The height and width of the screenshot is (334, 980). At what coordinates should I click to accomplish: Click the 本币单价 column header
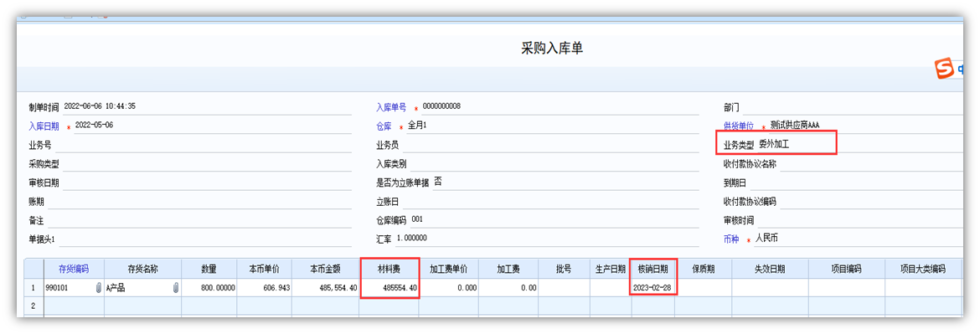(264, 269)
